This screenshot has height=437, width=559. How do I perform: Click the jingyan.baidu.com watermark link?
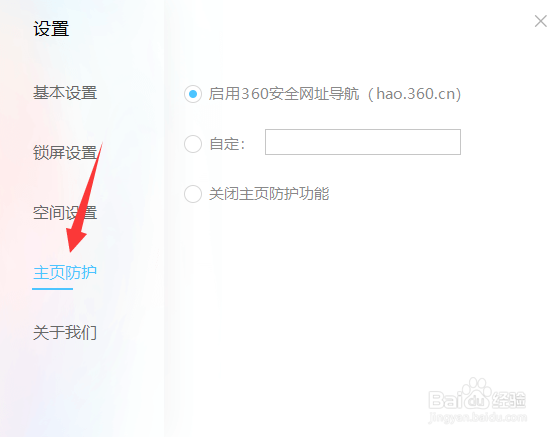pos(477,417)
